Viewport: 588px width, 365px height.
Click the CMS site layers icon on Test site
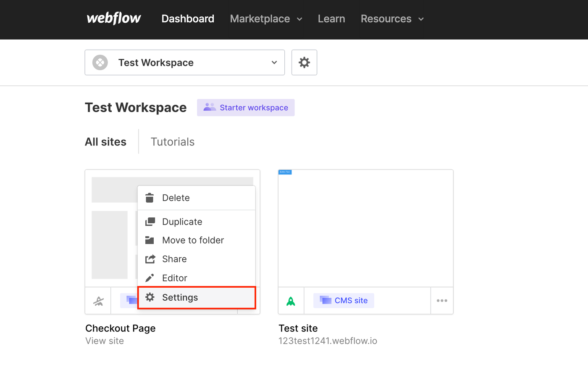[325, 300]
